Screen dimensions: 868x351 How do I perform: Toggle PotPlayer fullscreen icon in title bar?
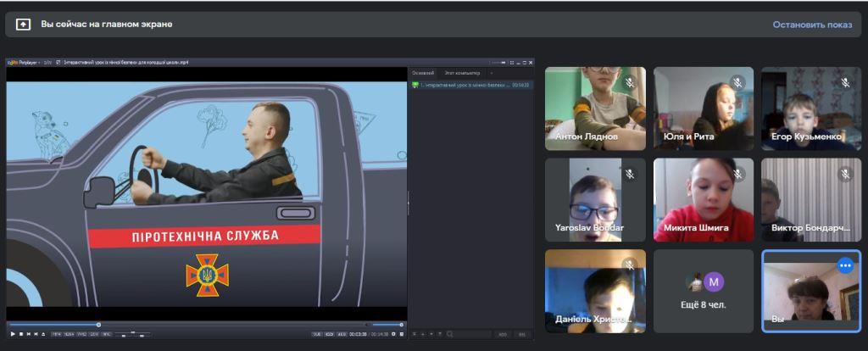click(x=512, y=63)
